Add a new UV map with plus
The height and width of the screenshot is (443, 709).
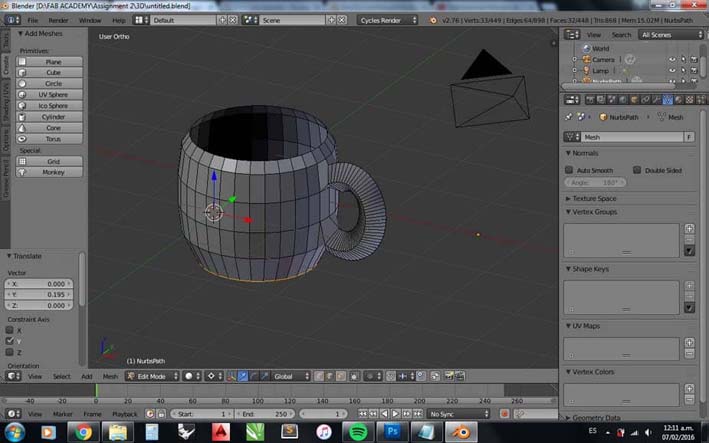[689, 343]
